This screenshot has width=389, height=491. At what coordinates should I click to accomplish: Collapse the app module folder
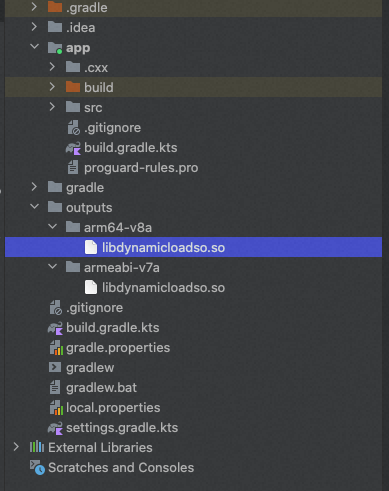(x=34, y=47)
